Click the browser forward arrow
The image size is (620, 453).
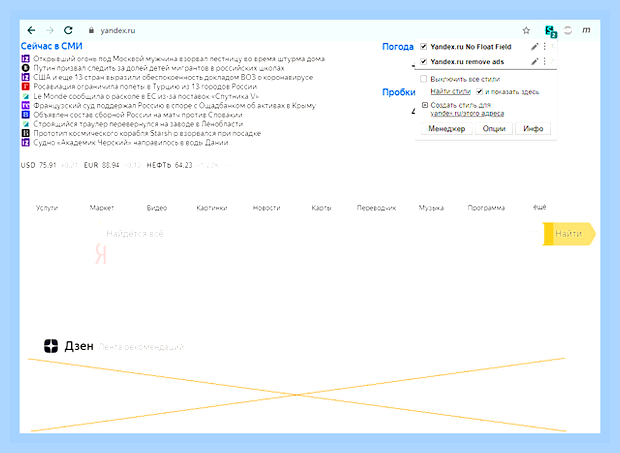[x=50, y=30]
